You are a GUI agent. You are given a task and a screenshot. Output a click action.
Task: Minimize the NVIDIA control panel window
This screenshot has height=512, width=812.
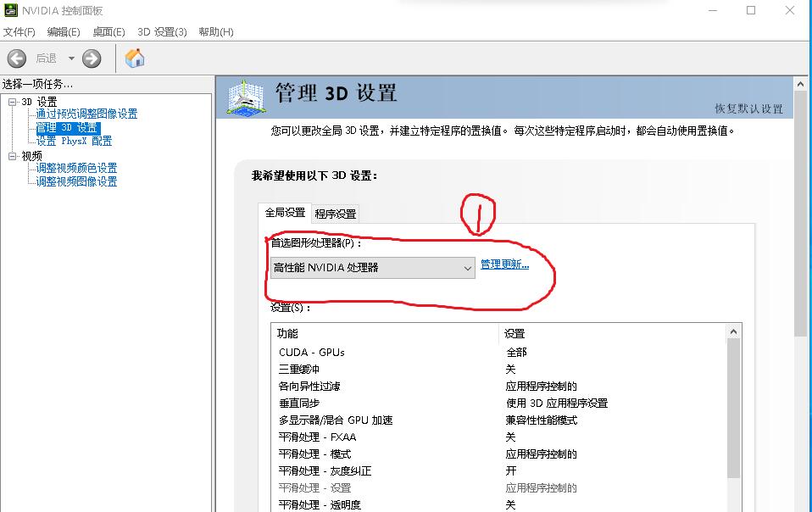point(713,10)
